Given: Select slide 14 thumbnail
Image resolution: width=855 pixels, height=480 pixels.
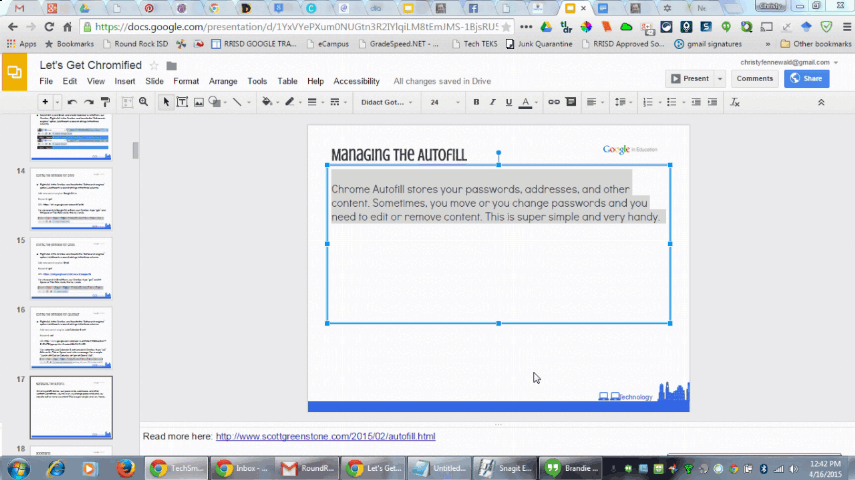Looking at the screenshot, I should (x=71, y=199).
